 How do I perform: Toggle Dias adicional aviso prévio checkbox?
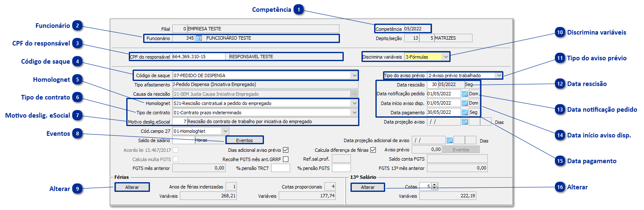pyautogui.click(x=286, y=150)
